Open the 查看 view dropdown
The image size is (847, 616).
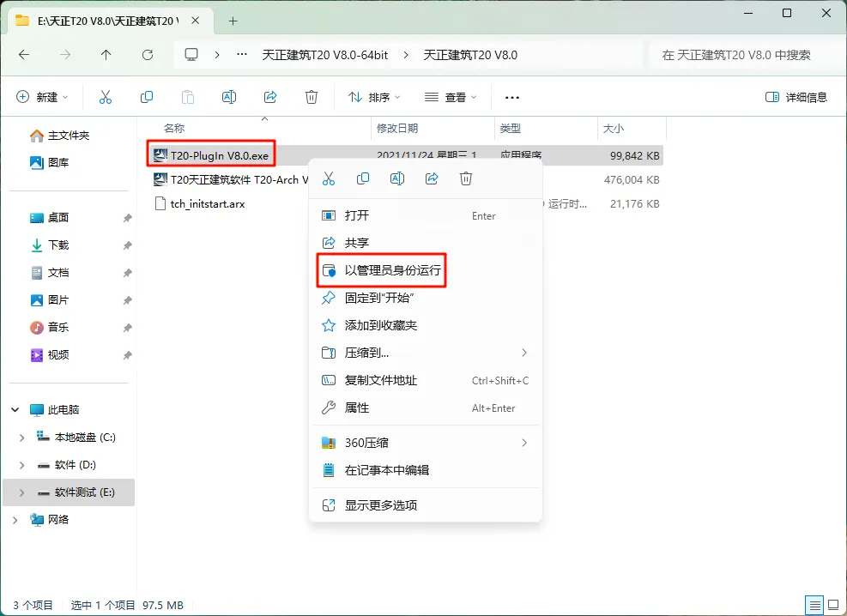pos(451,97)
